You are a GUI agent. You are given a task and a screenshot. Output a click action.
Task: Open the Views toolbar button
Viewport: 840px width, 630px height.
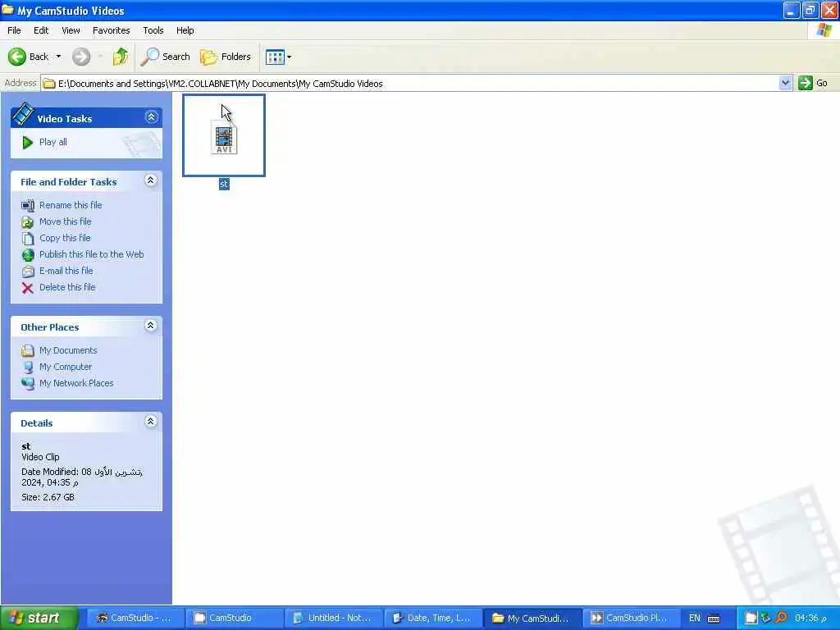(275, 57)
